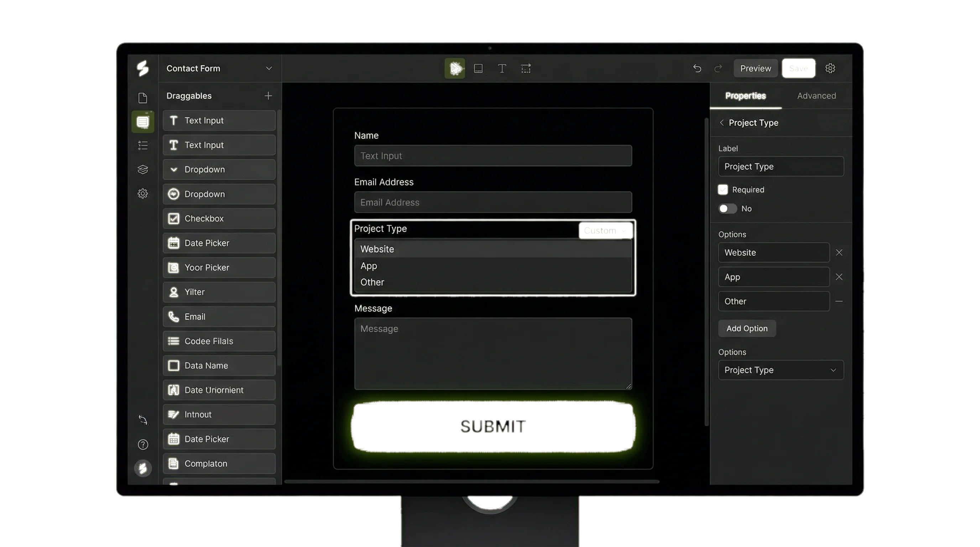Switch to the Properties tab

tap(746, 96)
